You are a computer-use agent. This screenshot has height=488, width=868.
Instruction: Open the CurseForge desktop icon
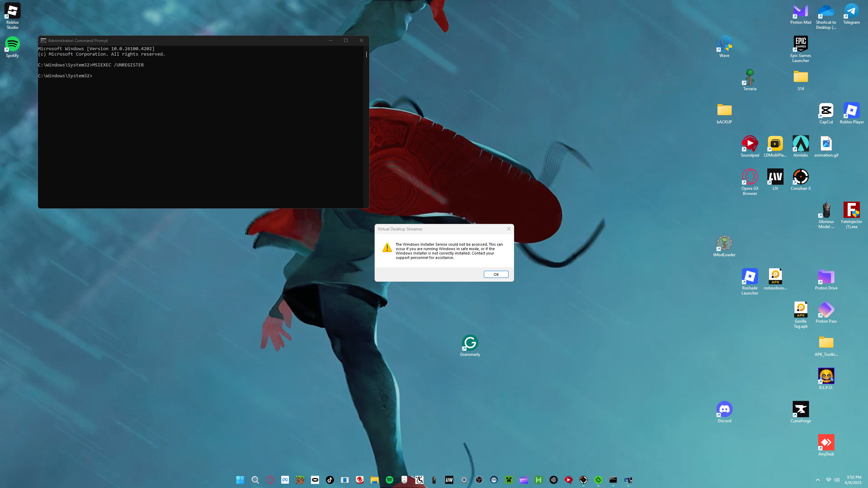click(801, 410)
